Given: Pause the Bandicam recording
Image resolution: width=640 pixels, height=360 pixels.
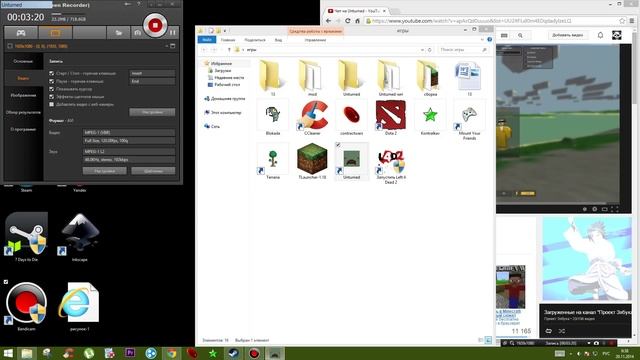Looking at the screenshot, I should pyautogui.click(x=173, y=32).
